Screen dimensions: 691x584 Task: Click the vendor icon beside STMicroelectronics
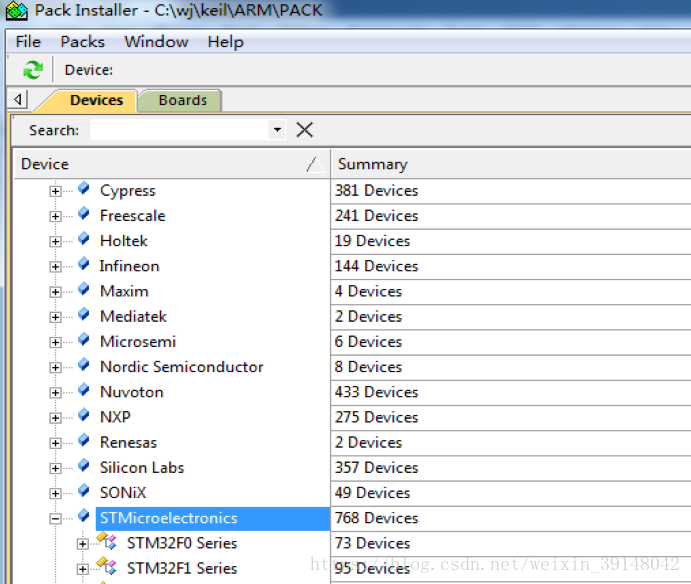(x=84, y=515)
